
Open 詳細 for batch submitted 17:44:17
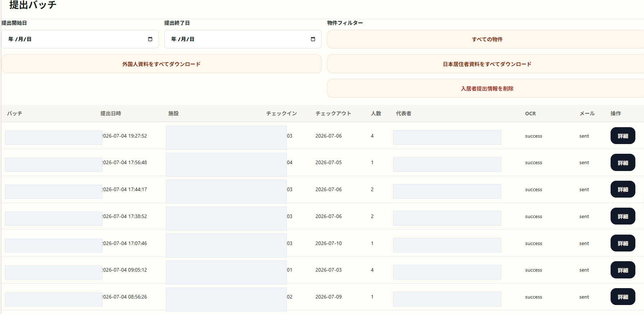(623, 189)
